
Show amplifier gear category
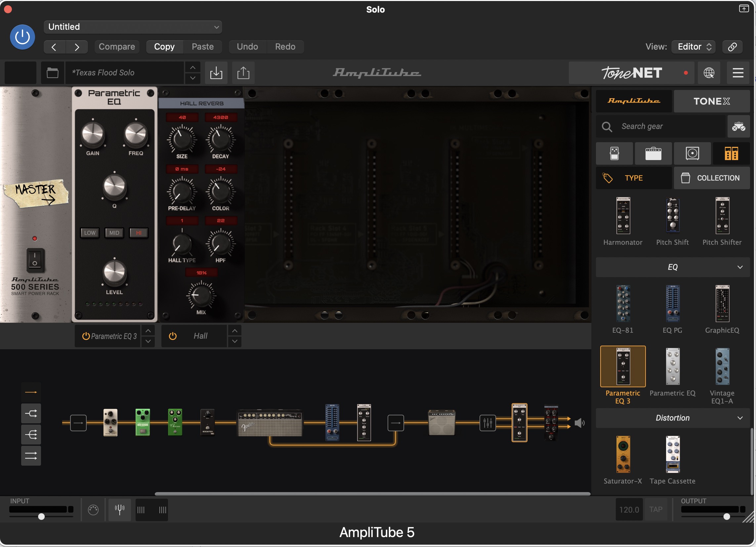coord(653,153)
